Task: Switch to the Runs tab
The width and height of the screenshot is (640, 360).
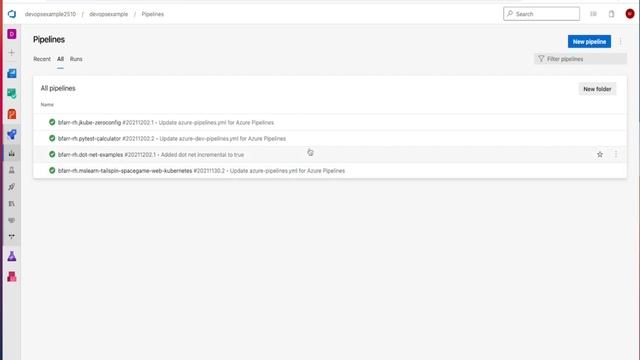Action: pyautogui.click(x=76, y=59)
